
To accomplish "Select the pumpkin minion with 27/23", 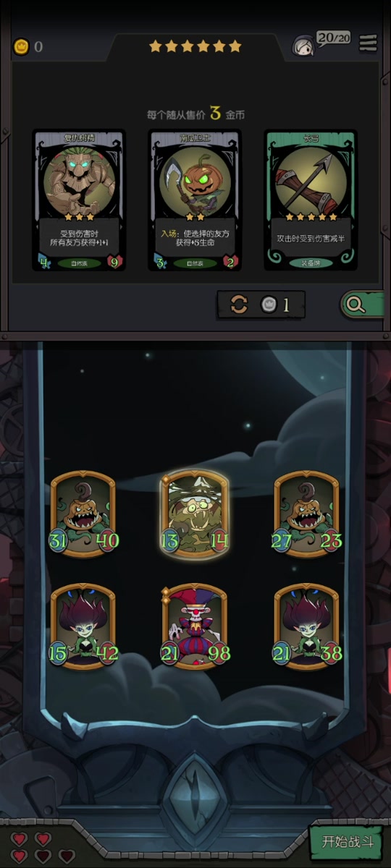I will pyautogui.click(x=307, y=514).
